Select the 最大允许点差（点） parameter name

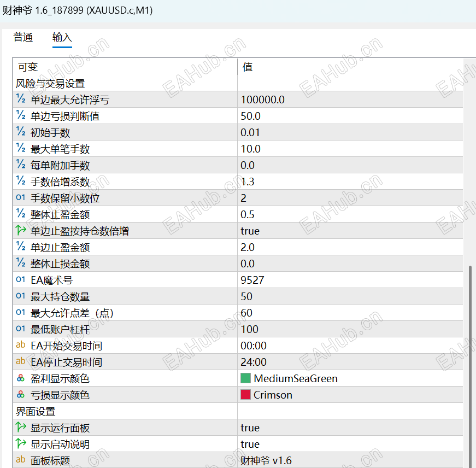pos(72,313)
